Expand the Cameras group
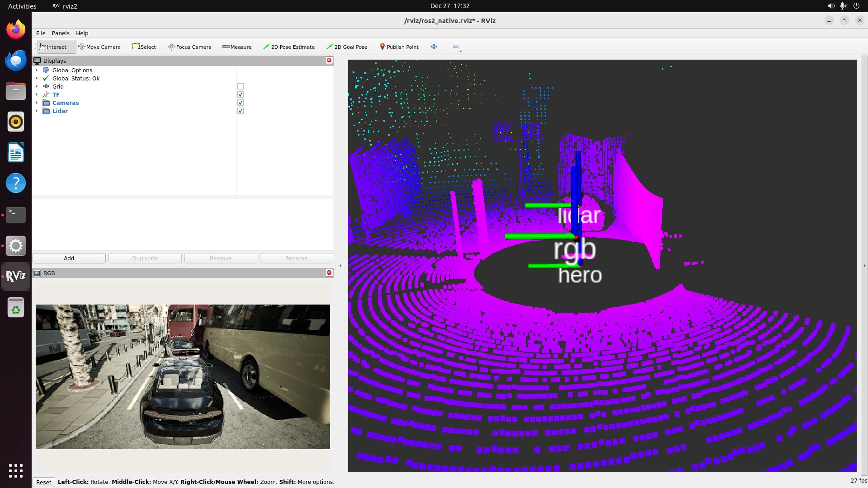This screenshot has height=488, width=868. coord(37,103)
